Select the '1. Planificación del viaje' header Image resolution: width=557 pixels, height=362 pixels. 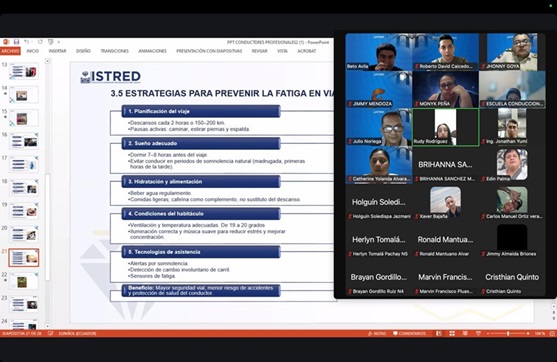coord(201,111)
